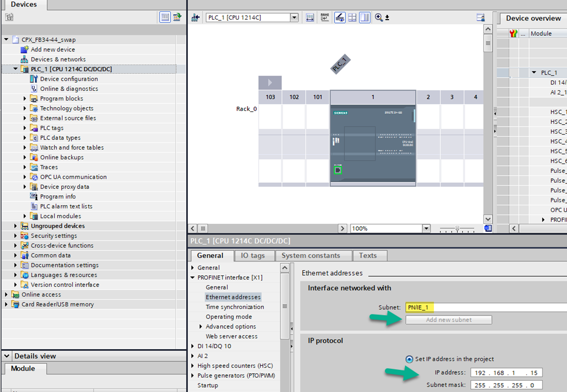Click the device view scroll down arrow
Image resolution: width=567 pixels, height=392 pixels.
point(488,219)
